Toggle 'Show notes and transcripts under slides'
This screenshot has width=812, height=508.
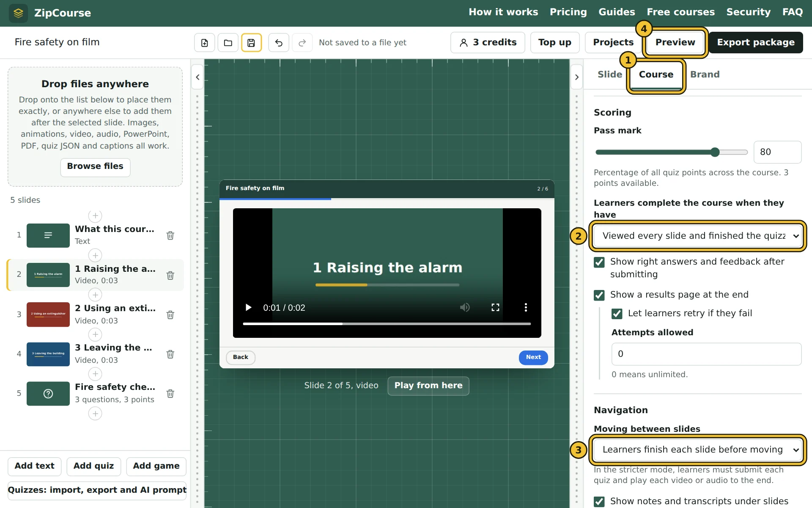tap(599, 502)
